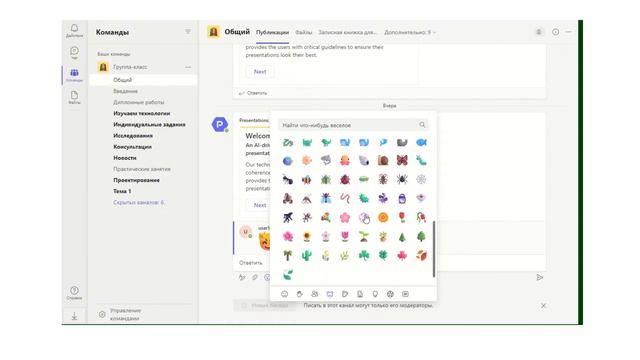
Task: Click Next in the upper message card
Action: tap(260, 71)
